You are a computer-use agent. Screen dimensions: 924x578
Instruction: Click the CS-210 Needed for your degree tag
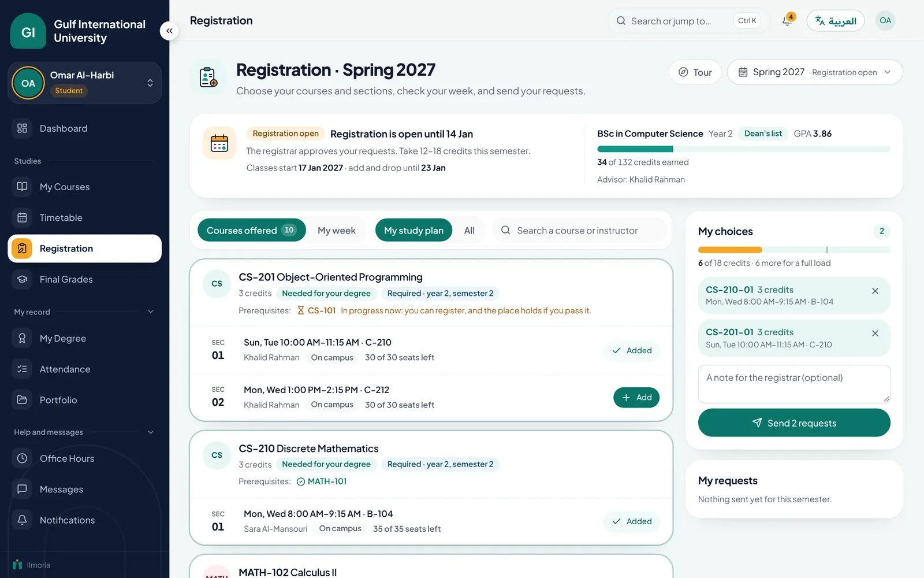tap(326, 464)
